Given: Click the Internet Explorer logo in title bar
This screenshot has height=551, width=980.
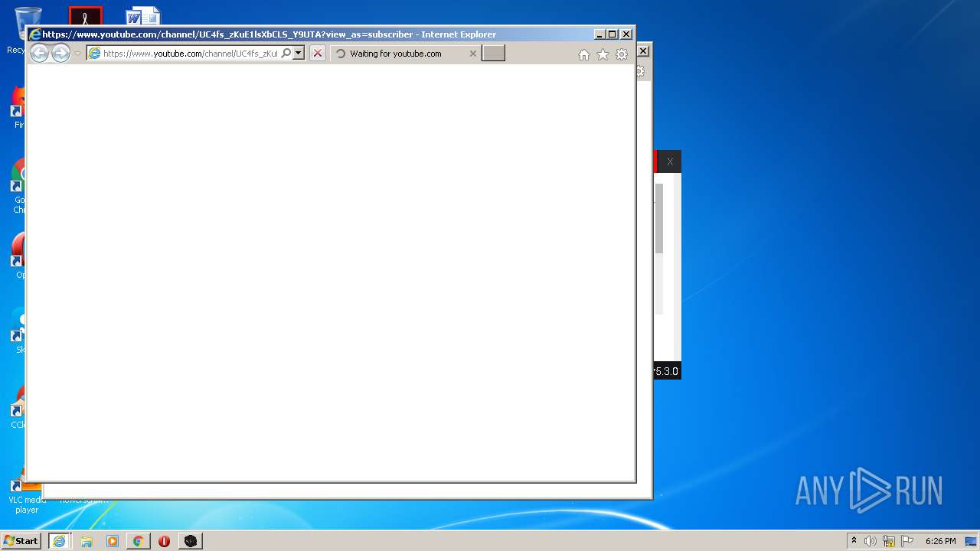Looking at the screenshot, I should pyautogui.click(x=34, y=34).
